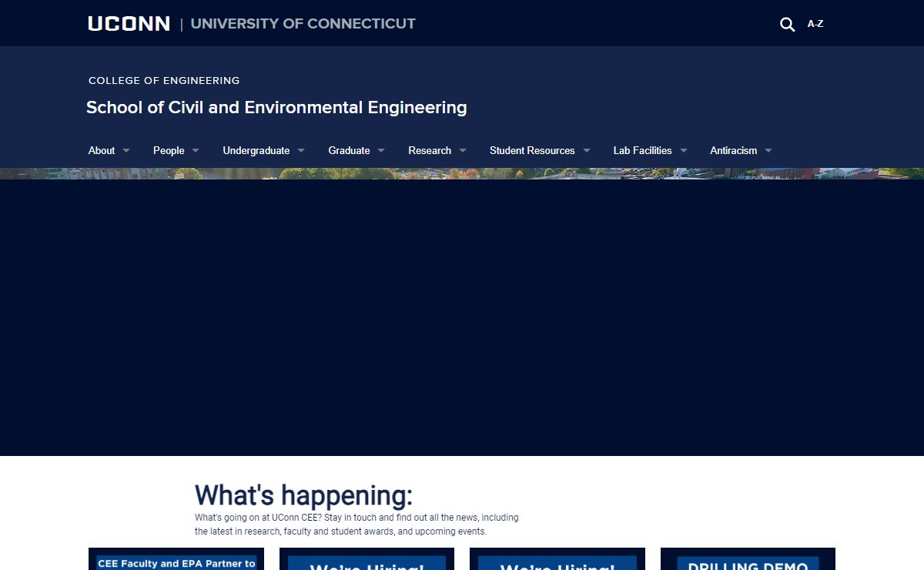Expand the arrow next to Student Resources
The height and width of the screenshot is (570, 924).
point(587,151)
